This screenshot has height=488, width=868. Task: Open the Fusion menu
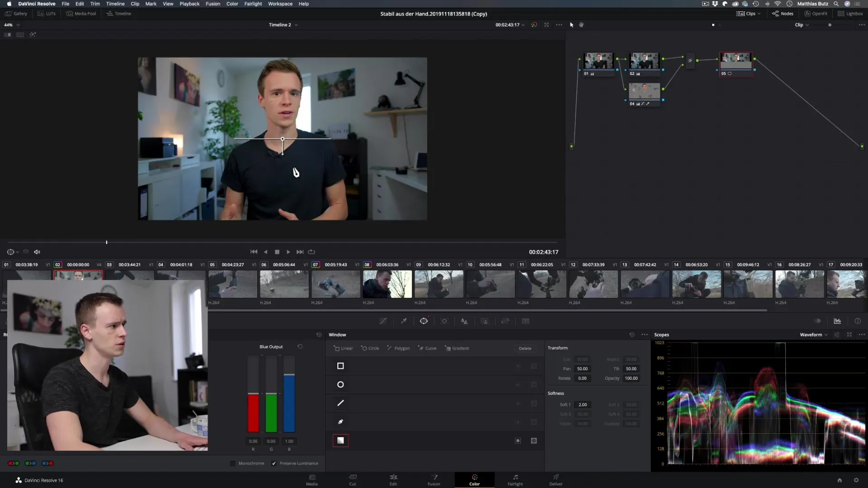[x=213, y=4]
